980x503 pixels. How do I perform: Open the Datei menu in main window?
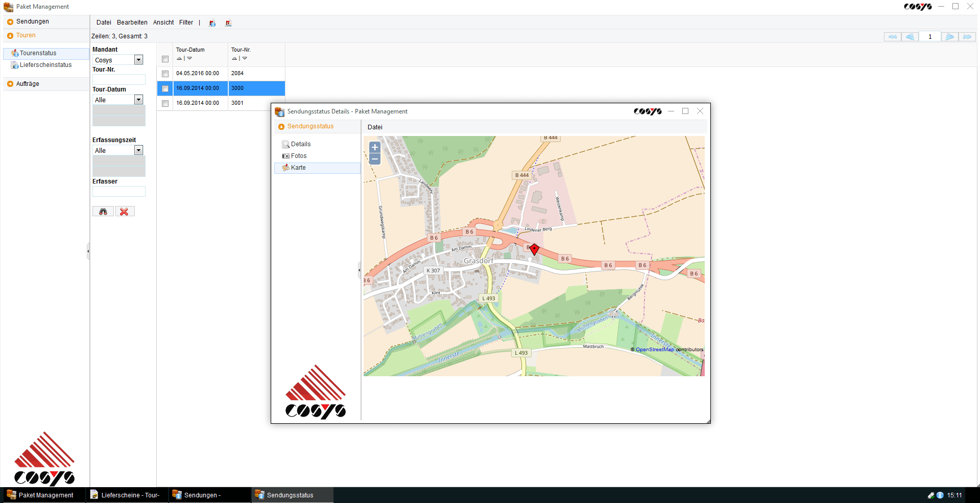(x=104, y=22)
